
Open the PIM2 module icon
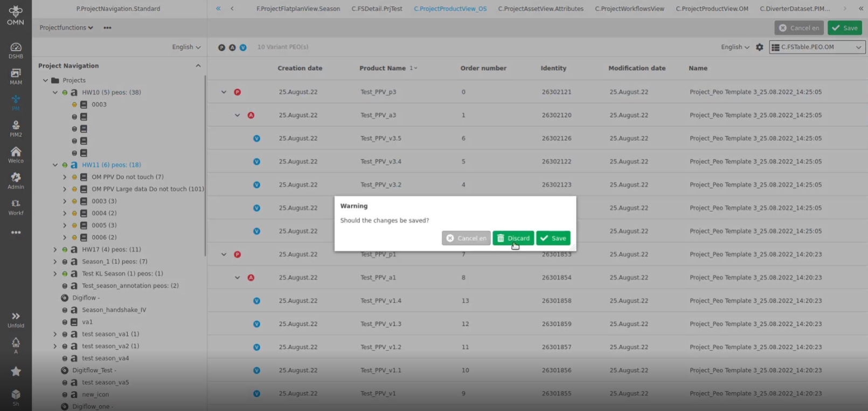click(x=16, y=128)
